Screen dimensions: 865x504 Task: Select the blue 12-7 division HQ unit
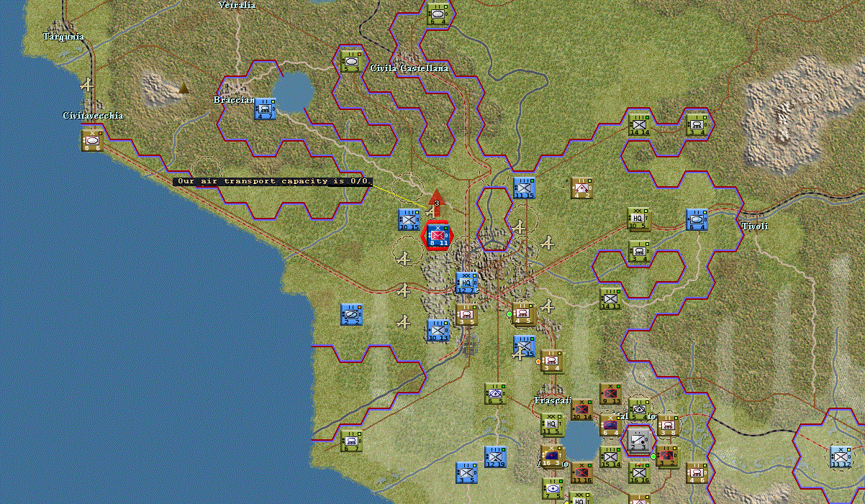pyautogui.click(x=467, y=283)
